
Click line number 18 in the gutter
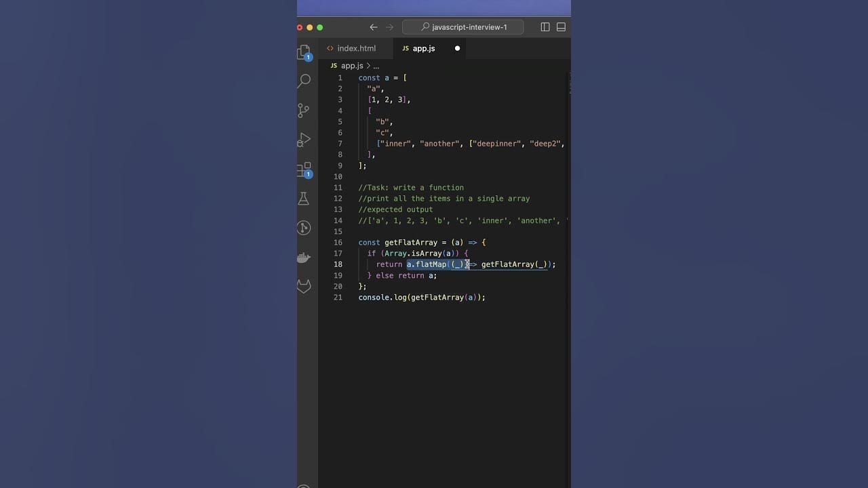click(338, 264)
